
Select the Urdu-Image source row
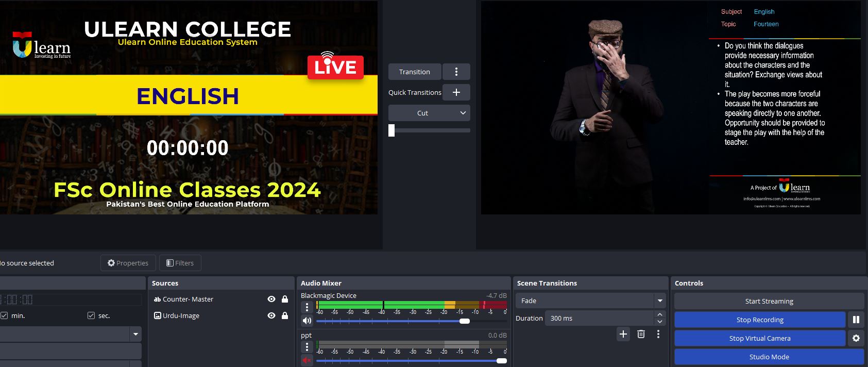click(x=221, y=315)
